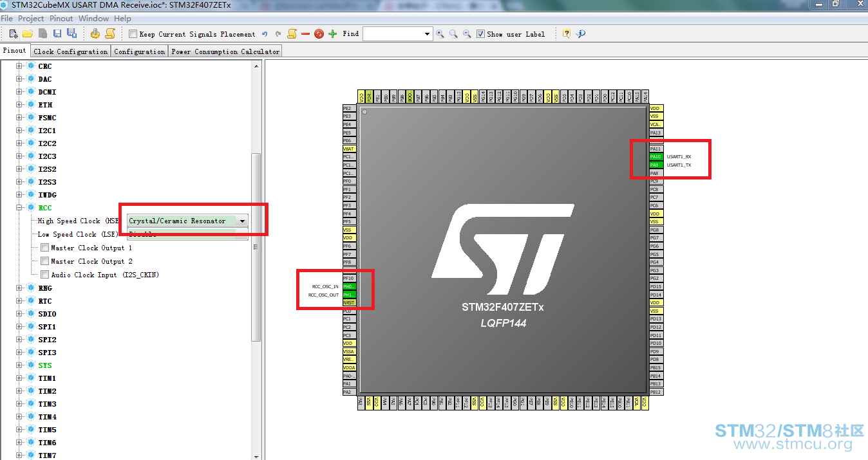Select the green PH1 oscillator pin
The height and width of the screenshot is (460, 868).
[349, 295]
